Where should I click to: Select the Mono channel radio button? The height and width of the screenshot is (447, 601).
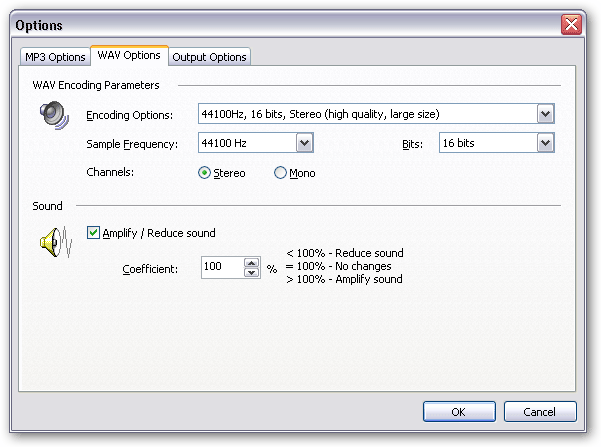tap(280, 173)
